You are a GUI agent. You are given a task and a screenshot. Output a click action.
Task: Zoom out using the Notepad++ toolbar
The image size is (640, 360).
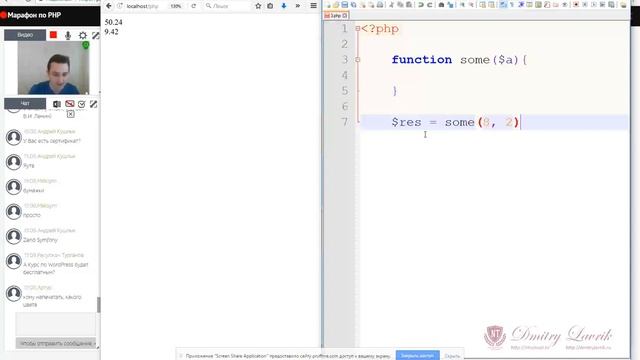471,5
